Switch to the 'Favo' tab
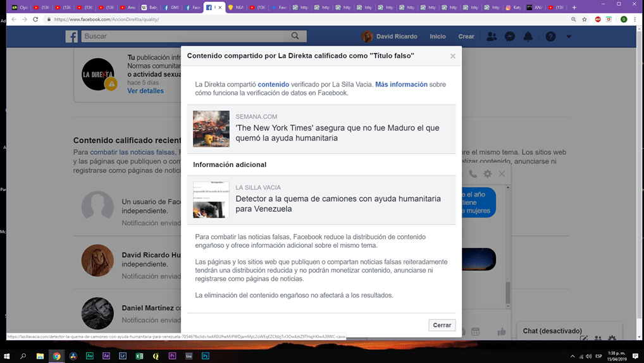The width and height of the screenshot is (644, 363). coord(279,8)
